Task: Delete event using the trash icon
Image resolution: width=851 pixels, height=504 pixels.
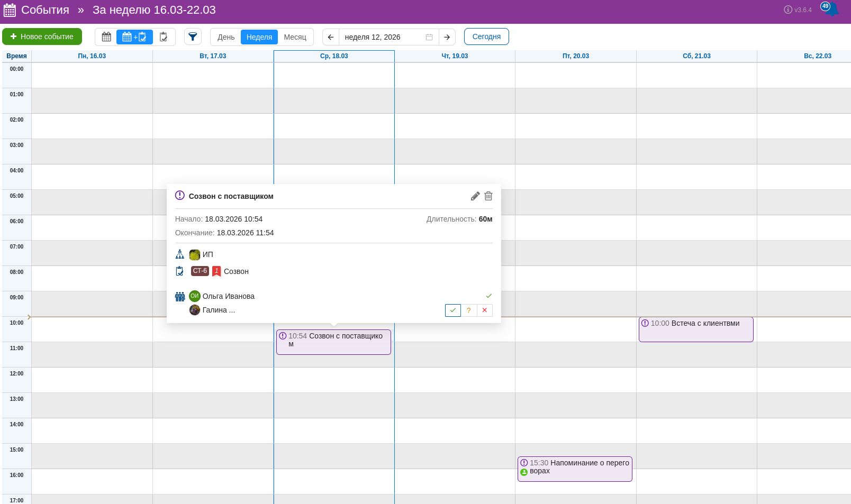Action: coord(488,196)
